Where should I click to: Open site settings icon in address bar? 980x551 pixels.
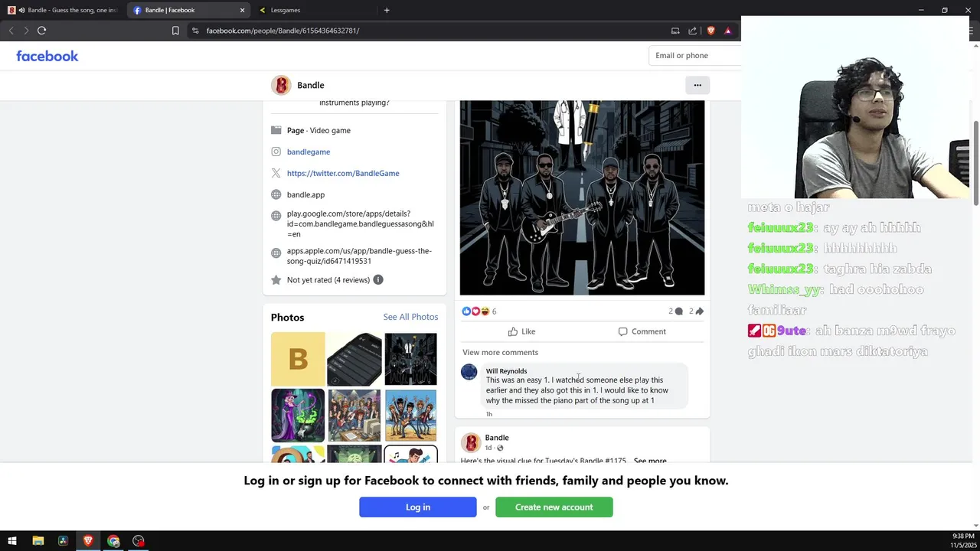tap(195, 31)
